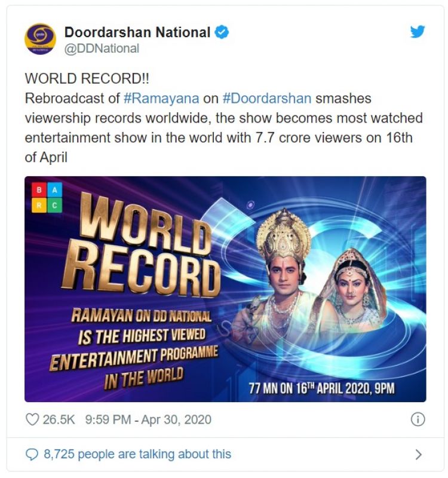View 8,725 people are talking about this
The image size is (448, 478).
click(x=137, y=454)
